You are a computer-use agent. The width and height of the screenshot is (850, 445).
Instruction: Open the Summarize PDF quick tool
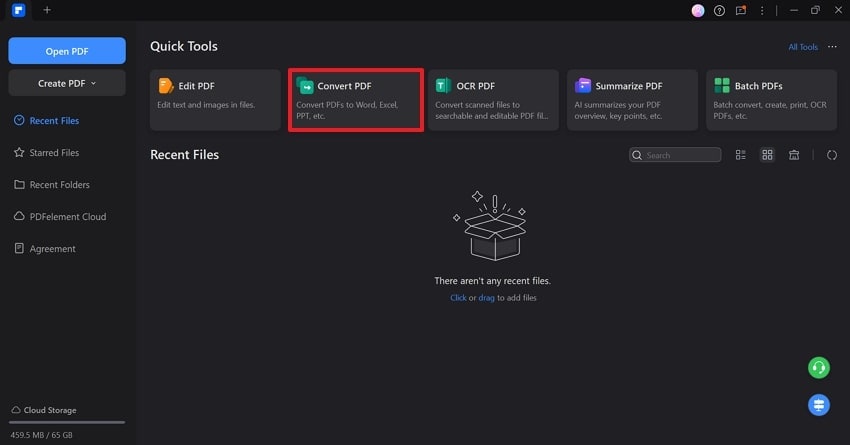[x=633, y=100]
